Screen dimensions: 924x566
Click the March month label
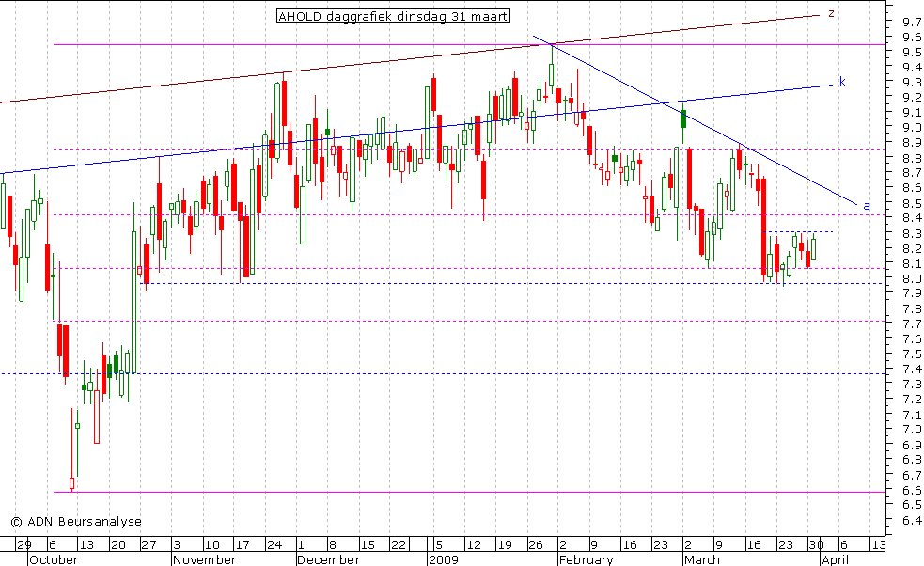pos(702,559)
